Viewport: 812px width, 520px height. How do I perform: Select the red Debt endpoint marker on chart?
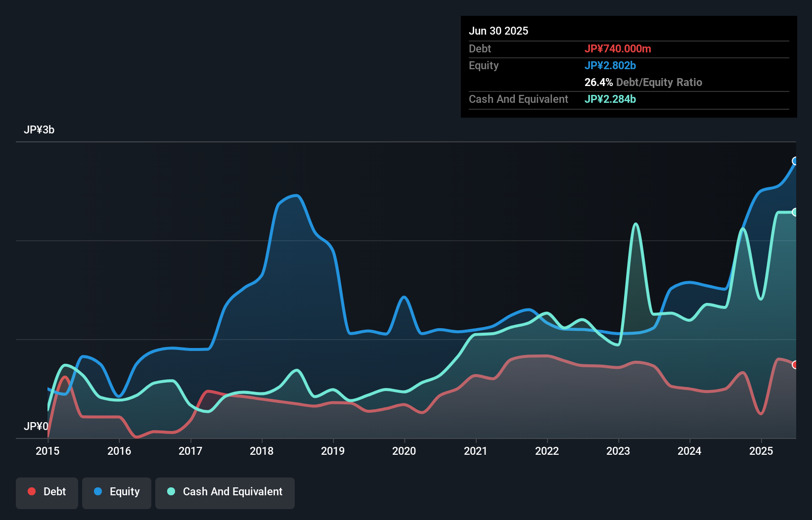pos(795,365)
